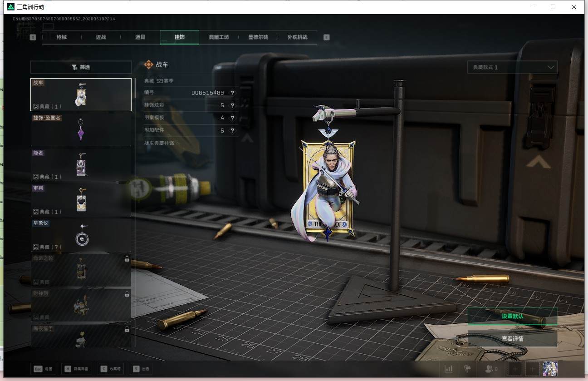Switch to the 近战 tab
This screenshot has width=588, height=381.
(101, 37)
